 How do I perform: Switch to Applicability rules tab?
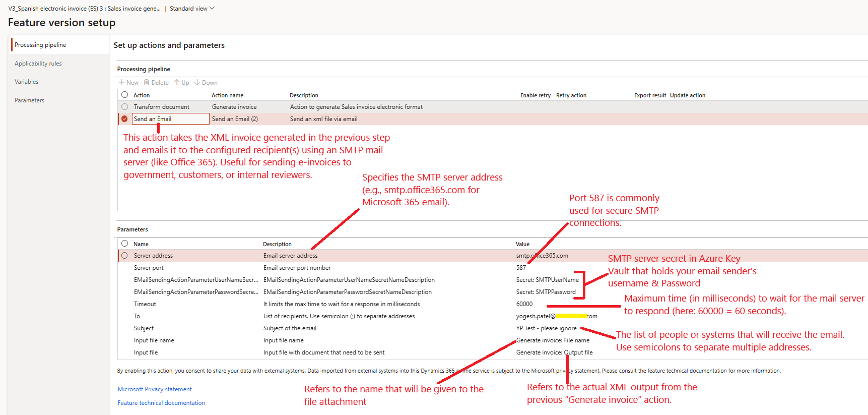click(38, 64)
